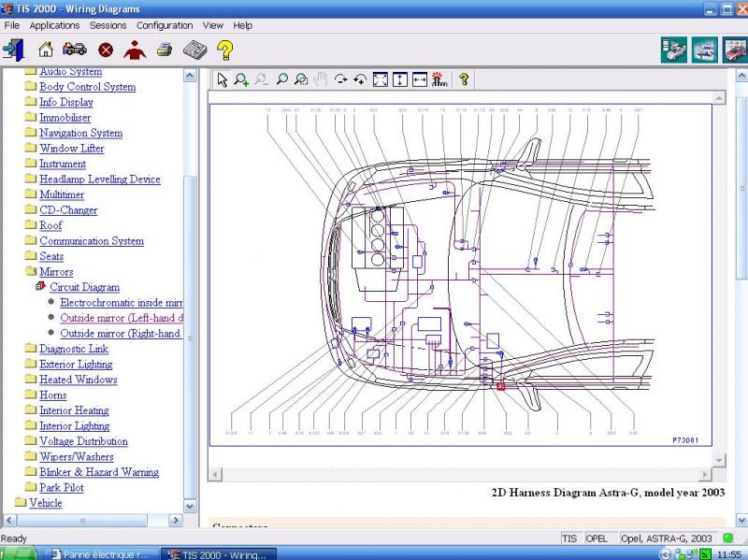Fit diagram to height
Viewport: 748px width, 560px height.
tap(400, 79)
